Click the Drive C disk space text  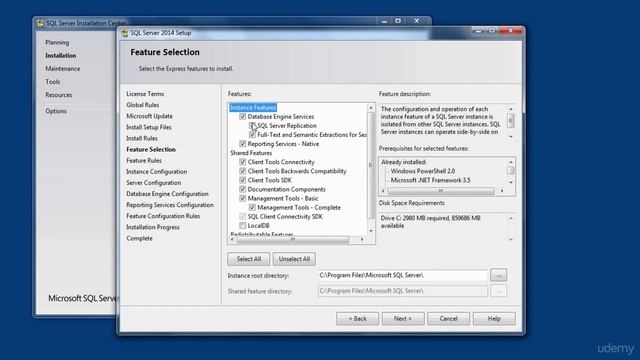[x=430, y=222]
